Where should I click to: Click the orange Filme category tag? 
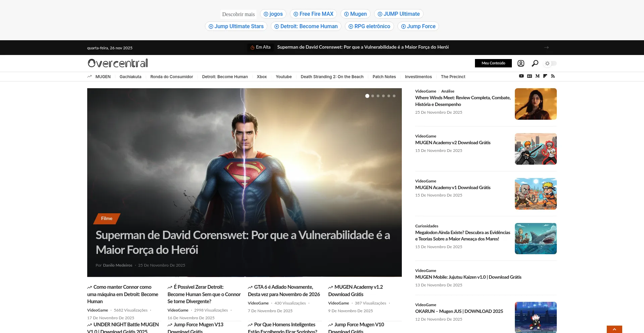pos(107,219)
